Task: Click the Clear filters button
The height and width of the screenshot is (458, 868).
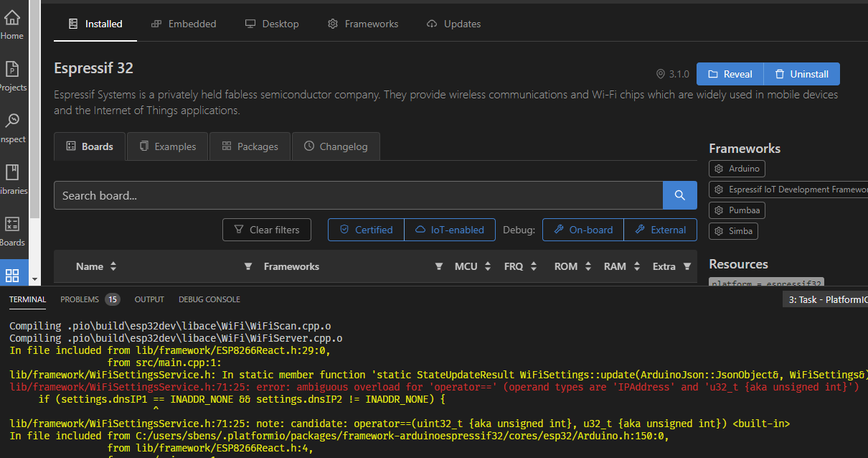Action: [266, 230]
